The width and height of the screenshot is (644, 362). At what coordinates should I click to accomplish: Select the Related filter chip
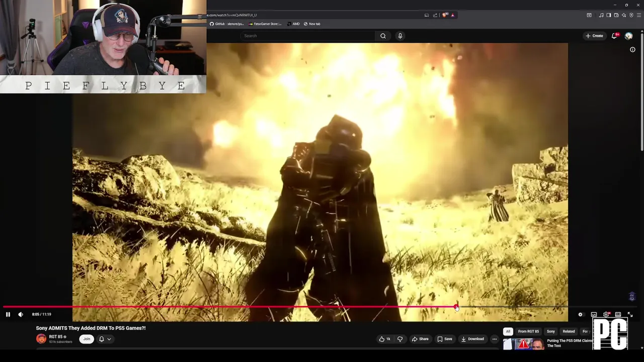569,331
